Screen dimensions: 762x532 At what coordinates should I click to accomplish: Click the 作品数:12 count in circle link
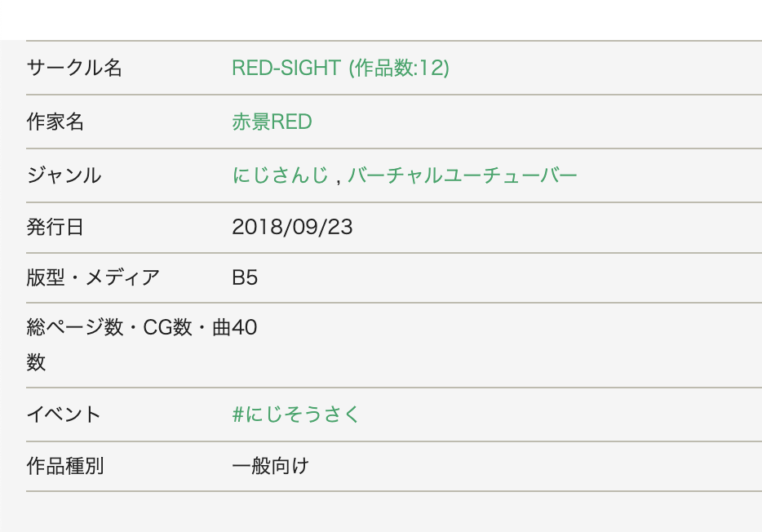tap(399, 68)
